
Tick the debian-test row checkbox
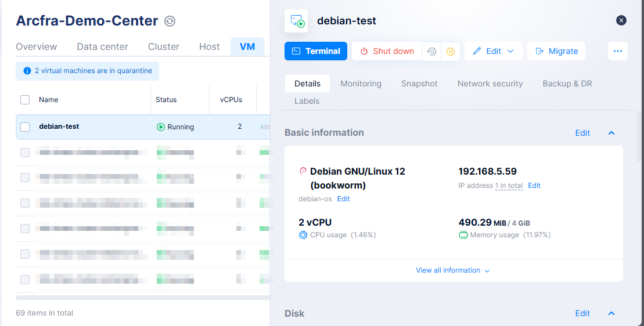[25, 127]
